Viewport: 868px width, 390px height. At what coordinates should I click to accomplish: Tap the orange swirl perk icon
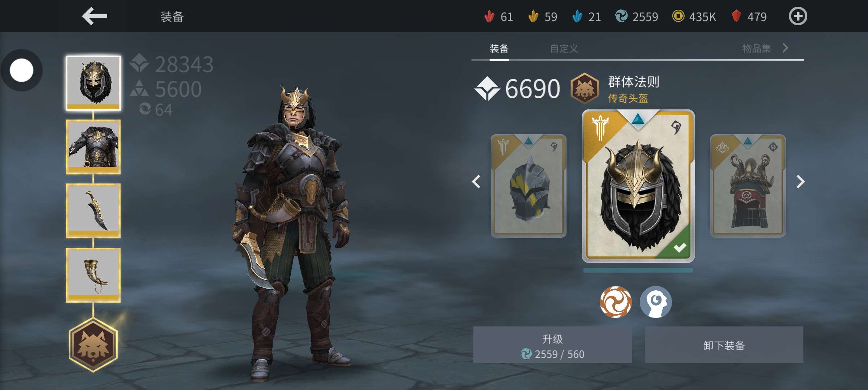point(616,302)
